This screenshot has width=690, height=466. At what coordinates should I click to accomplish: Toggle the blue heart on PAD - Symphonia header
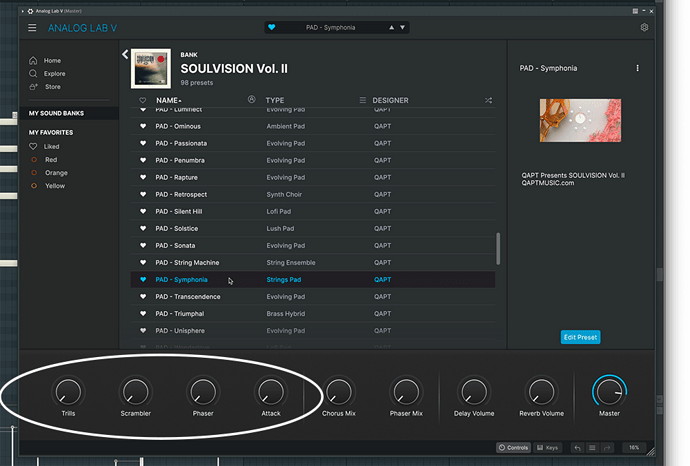tap(272, 27)
